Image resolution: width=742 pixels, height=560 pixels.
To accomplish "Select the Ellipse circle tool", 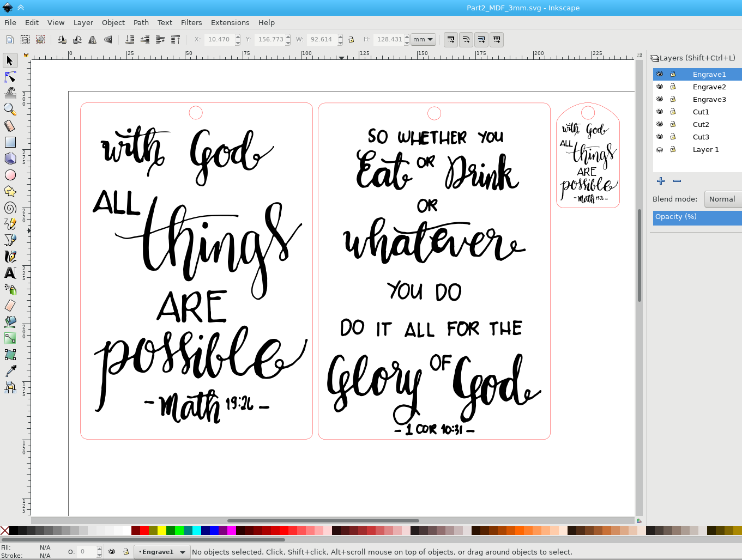I will click(10, 175).
